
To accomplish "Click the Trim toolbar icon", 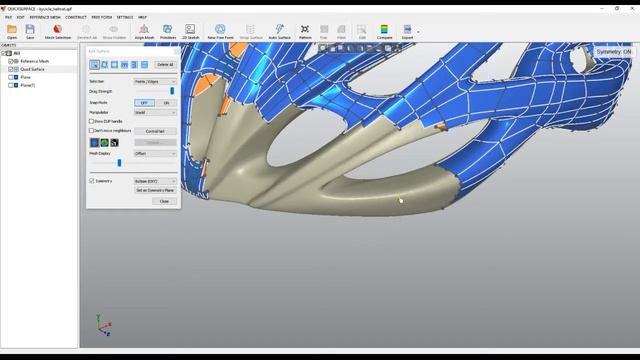I will pyautogui.click(x=324, y=31).
